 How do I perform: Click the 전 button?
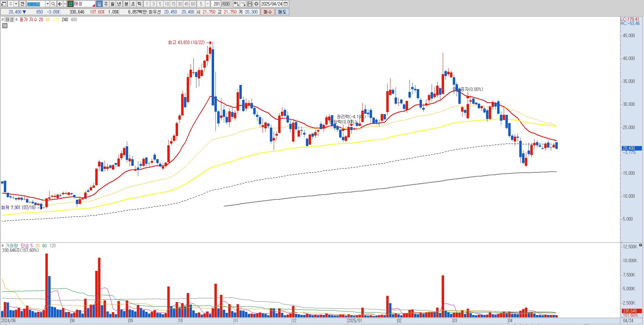pos(22,4)
